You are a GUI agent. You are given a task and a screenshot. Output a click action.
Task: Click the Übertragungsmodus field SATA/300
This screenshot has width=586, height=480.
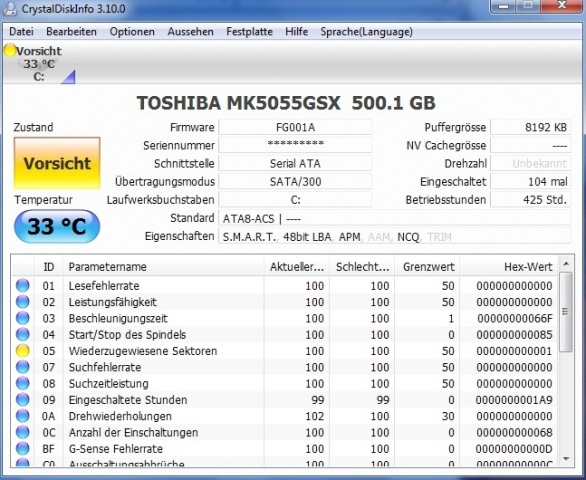tap(295, 182)
